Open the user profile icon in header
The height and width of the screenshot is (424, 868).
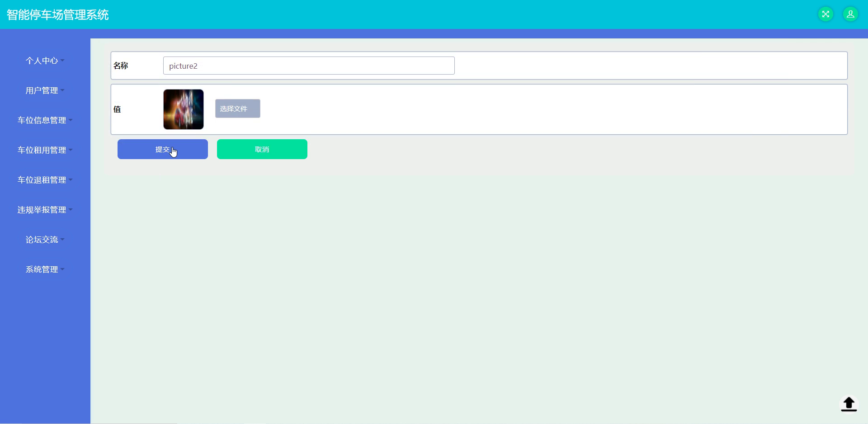coord(850,14)
